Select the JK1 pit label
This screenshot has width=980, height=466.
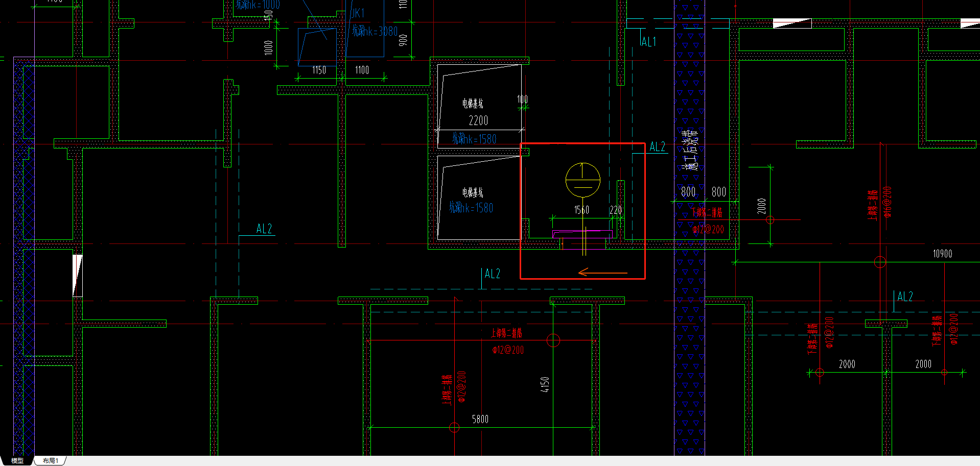[358, 13]
